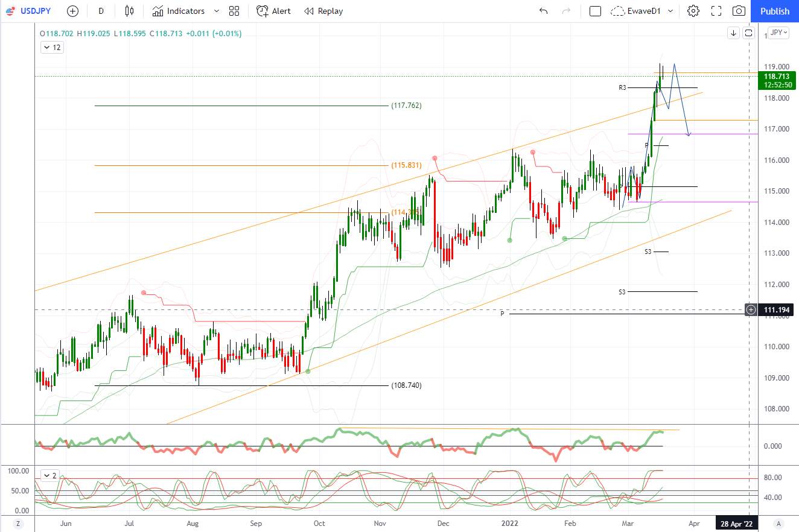Viewport: 799px width, 532px height.
Task: Toggle the timezone Z button
Action: tap(19, 523)
